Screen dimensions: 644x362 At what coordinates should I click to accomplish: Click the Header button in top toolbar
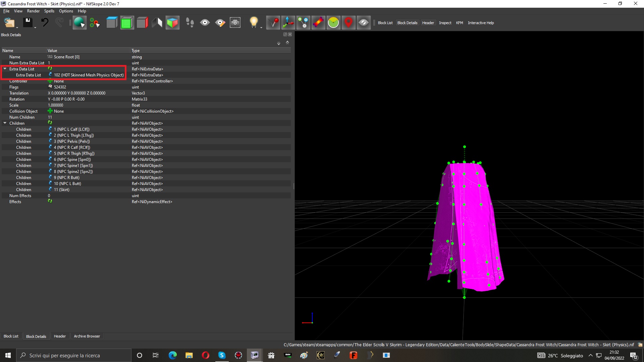click(428, 23)
